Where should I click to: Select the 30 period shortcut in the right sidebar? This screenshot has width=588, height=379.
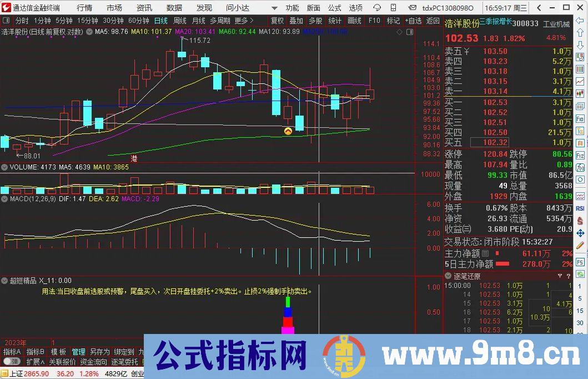point(580,322)
